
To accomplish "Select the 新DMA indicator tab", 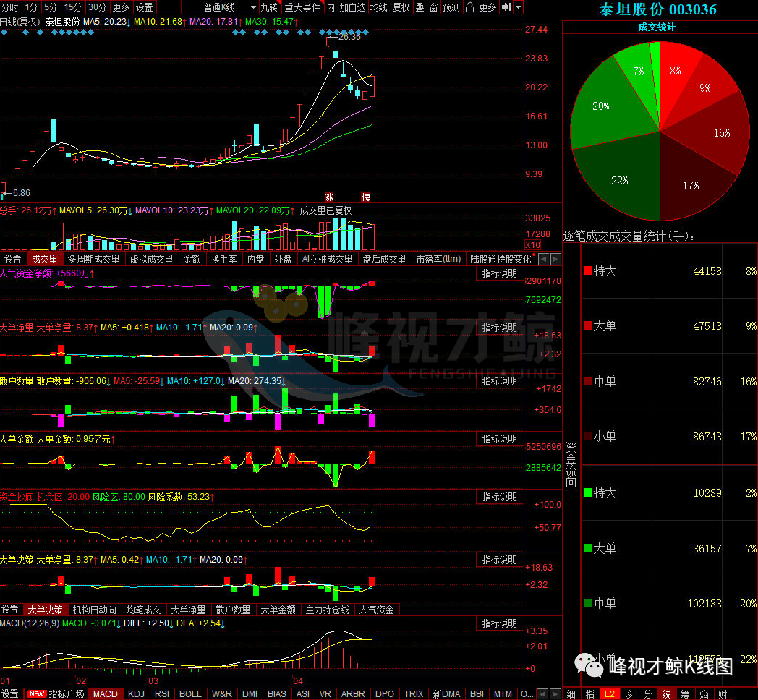I will pos(446,693).
